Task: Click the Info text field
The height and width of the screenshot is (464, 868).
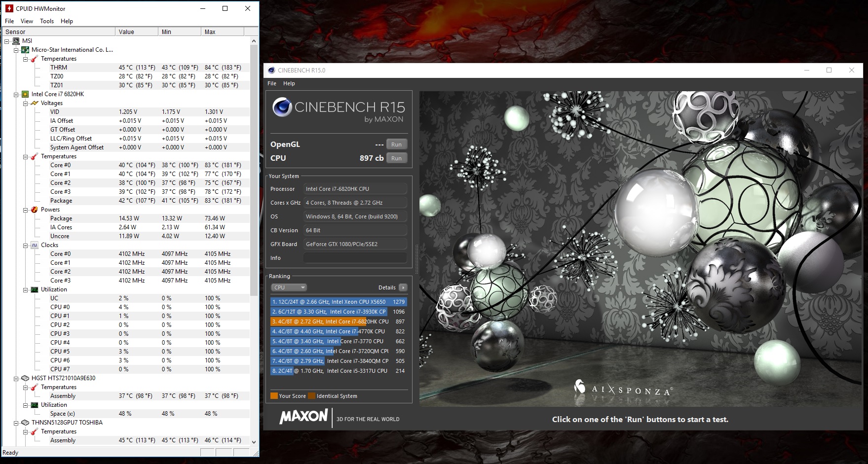Action: click(x=355, y=258)
